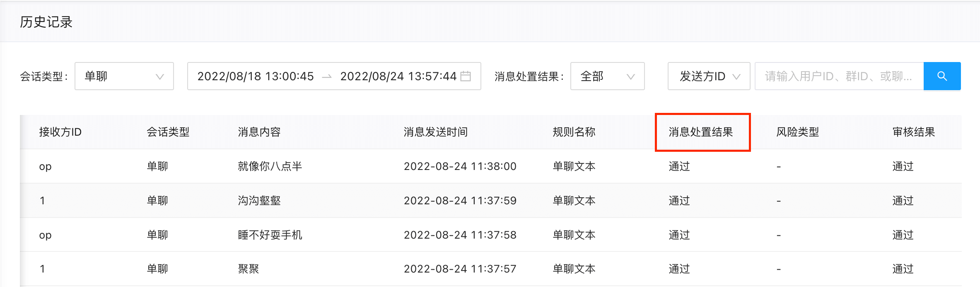The height and width of the screenshot is (287, 980).
Task: Select the row with message 聚聚
Action: click(x=491, y=269)
